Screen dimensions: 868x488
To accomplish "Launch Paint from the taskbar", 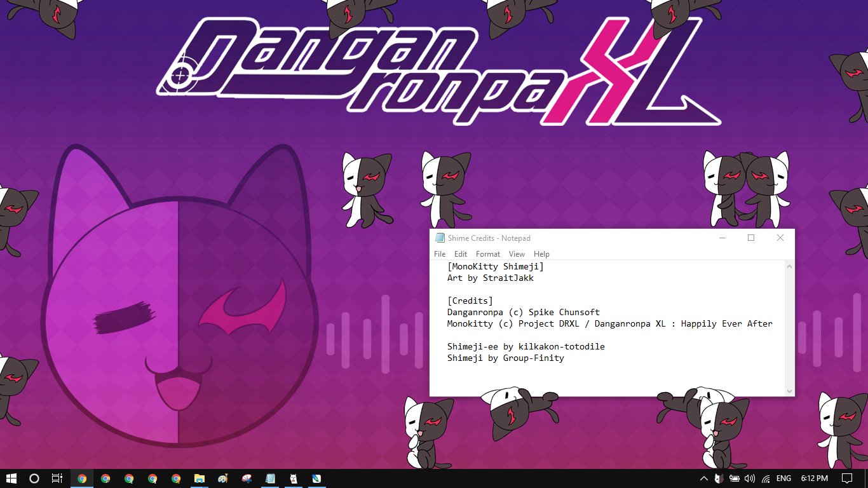I will click(222, 478).
